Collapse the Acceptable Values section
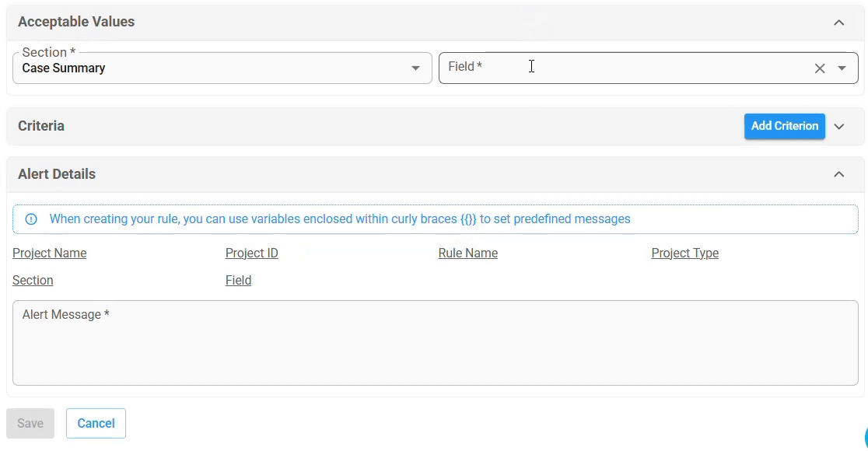Viewport: 868px width, 451px height. 839,23
